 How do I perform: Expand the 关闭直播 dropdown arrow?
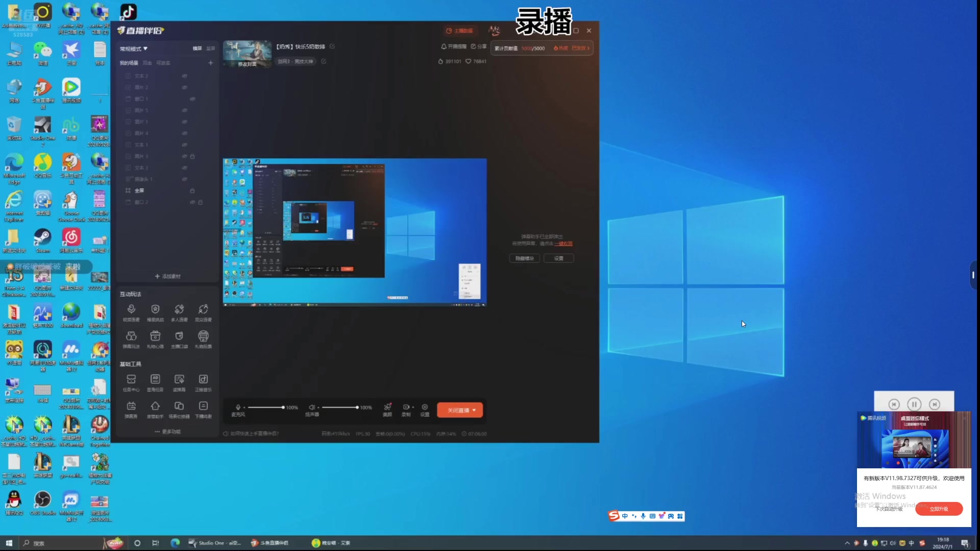pyautogui.click(x=474, y=410)
